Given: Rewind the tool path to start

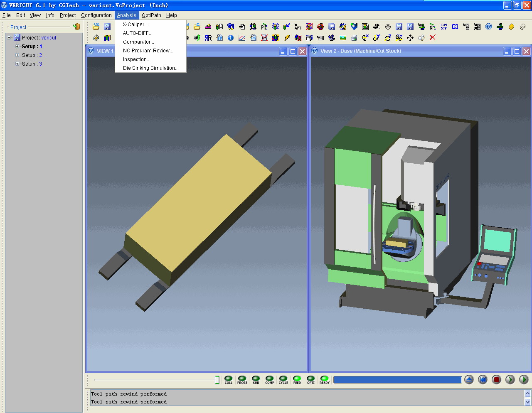Looking at the screenshot, I should (483, 379).
